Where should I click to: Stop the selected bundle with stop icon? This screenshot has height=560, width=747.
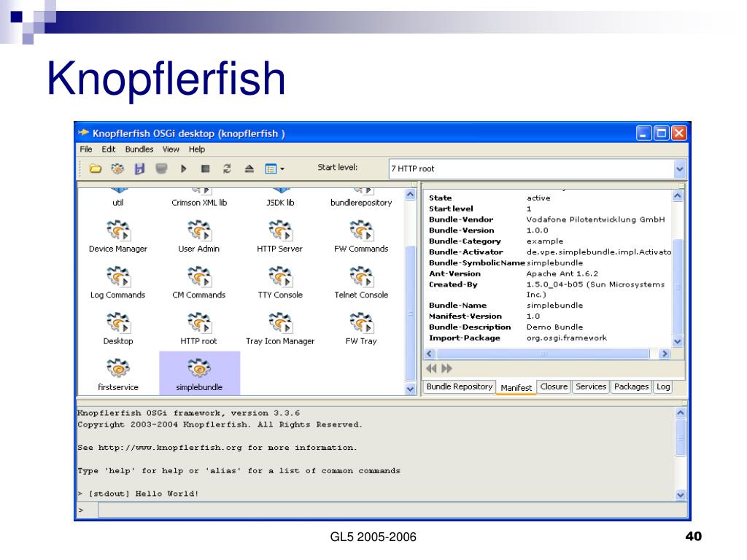205,168
